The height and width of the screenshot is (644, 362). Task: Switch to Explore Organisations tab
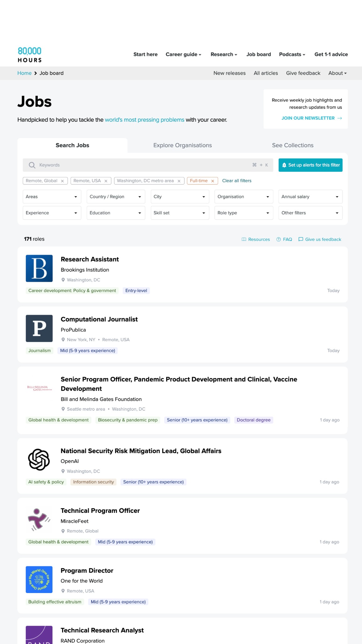point(183,145)
